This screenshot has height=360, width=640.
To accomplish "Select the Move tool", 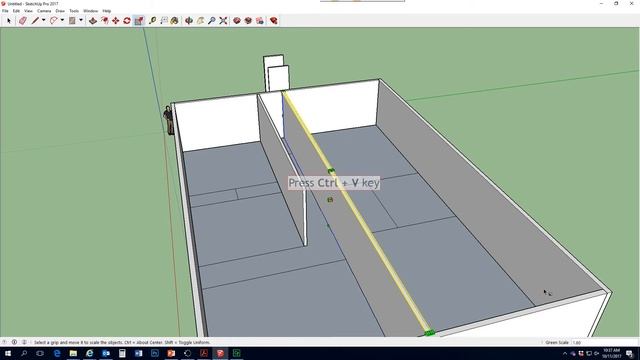I will 116,20.
